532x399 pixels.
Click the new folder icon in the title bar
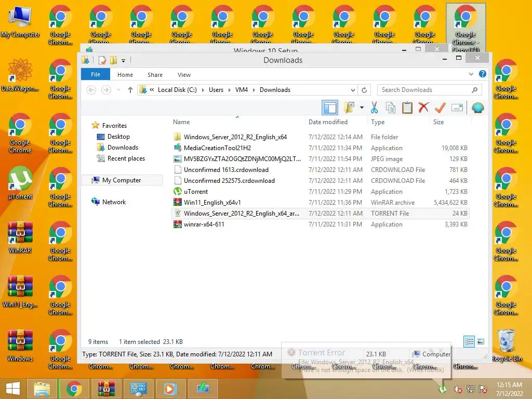113,60
